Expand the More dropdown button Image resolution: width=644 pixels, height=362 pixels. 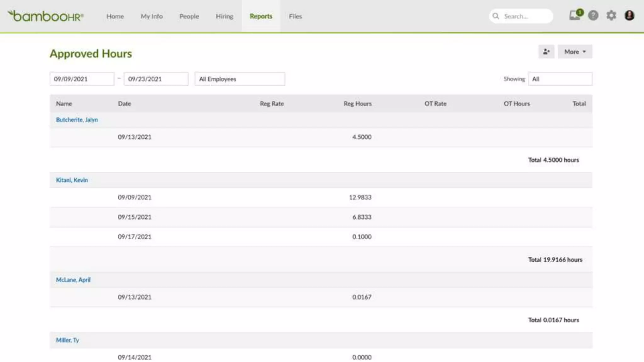[575, 52]
